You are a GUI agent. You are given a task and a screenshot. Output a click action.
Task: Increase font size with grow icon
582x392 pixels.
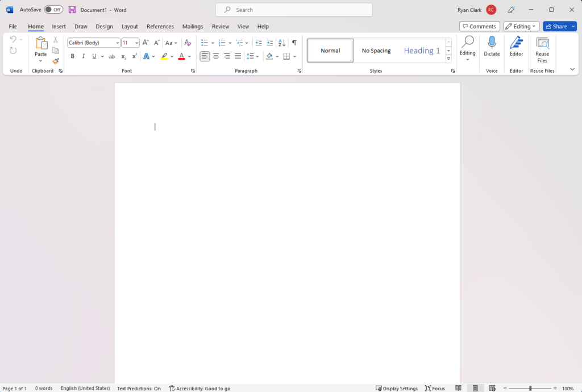coord(145,43)
